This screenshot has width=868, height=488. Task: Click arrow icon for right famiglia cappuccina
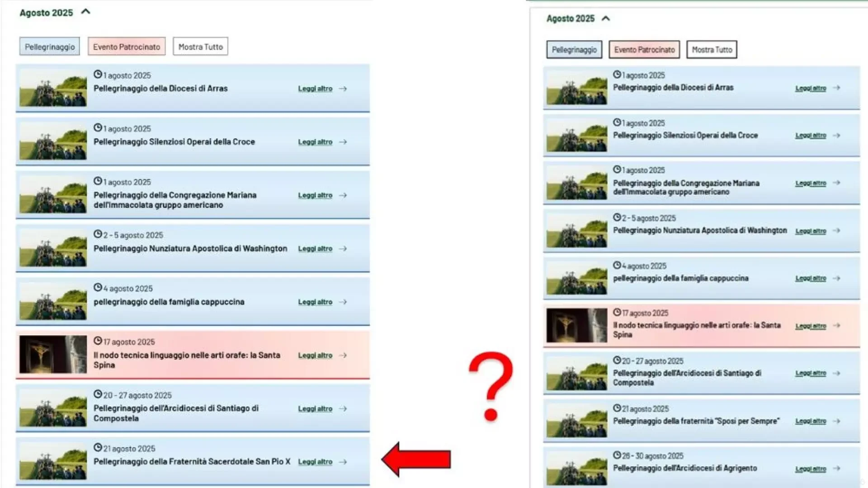pyautogui.click(x=836, y=278)
